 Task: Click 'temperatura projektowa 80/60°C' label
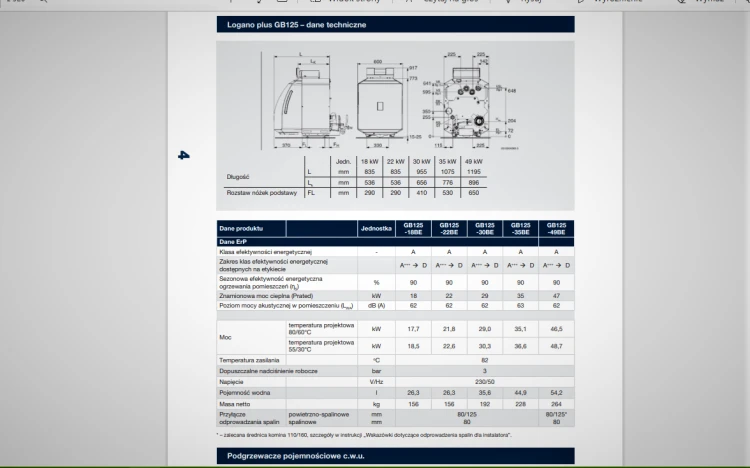coord(321,329)
